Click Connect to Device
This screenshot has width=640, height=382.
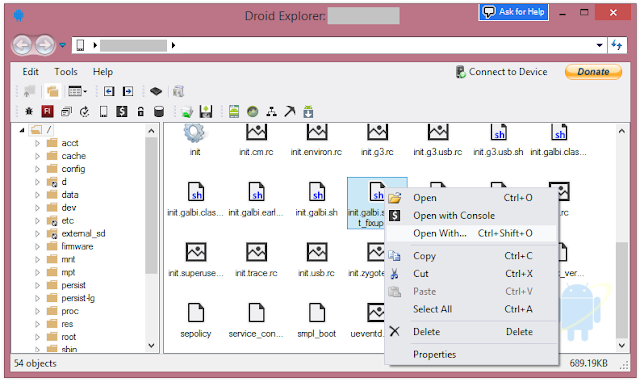click(502, 72)
